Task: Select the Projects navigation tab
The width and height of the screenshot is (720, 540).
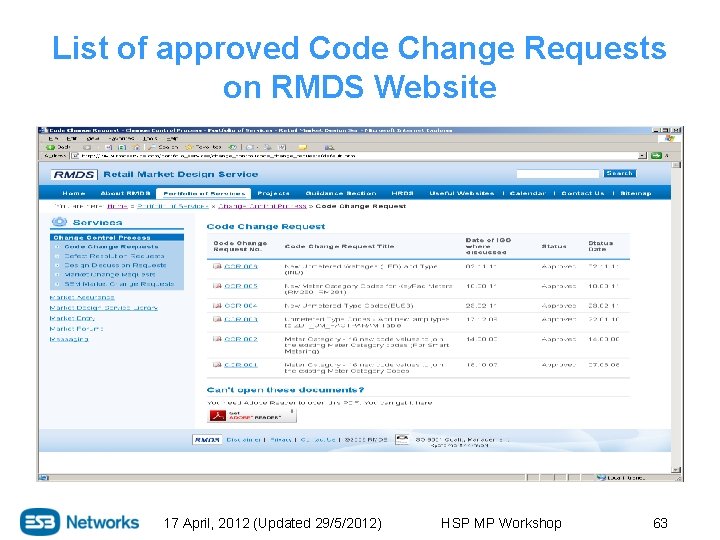Action: click(274, 193)
